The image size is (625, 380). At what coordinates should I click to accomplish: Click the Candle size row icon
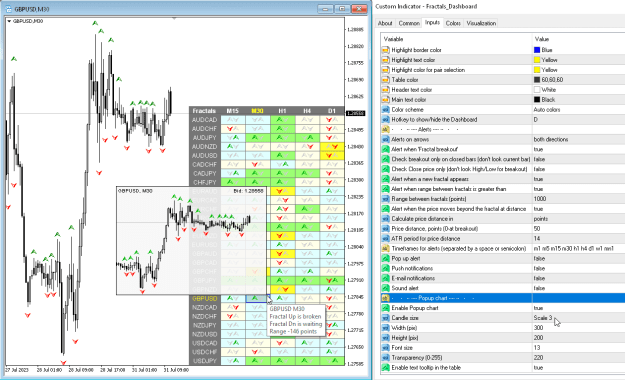(385, 318)
